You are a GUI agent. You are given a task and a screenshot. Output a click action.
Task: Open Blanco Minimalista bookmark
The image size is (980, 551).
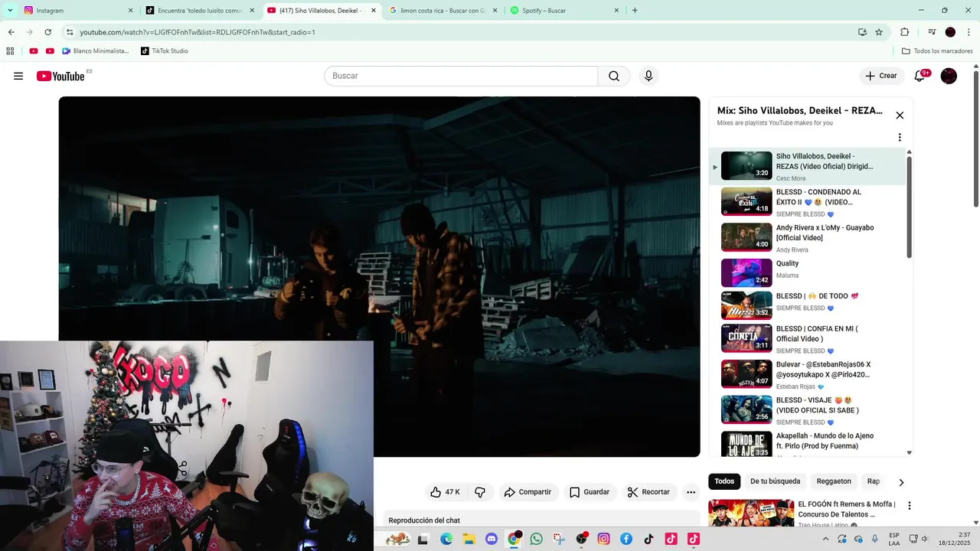[96, 51]
